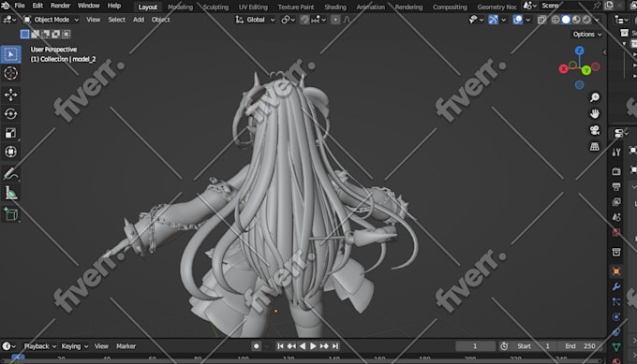This screenshot has width=637, height=364.
Task: Toggle proportional editing circle icon
Action: (335, 20)
